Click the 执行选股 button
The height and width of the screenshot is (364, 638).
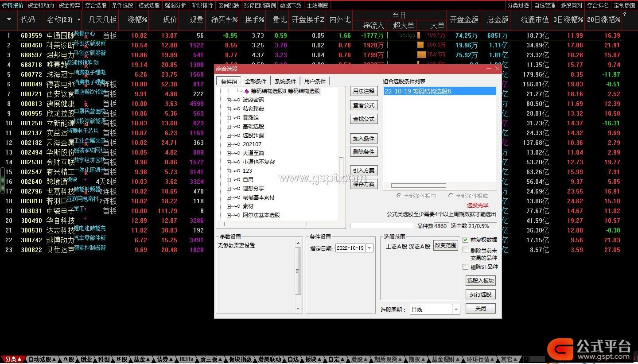click(x=481, y=294)
